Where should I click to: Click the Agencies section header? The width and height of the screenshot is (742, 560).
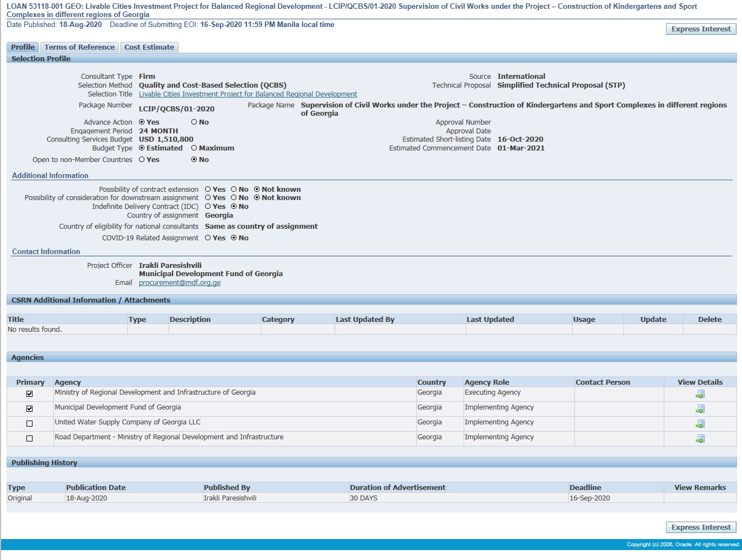coord(372,358)
